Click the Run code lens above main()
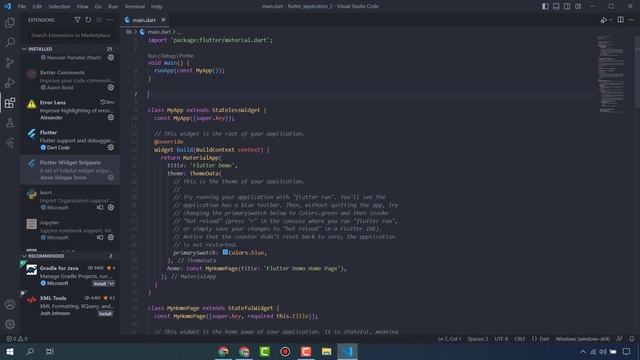 [x=152, y=56]
